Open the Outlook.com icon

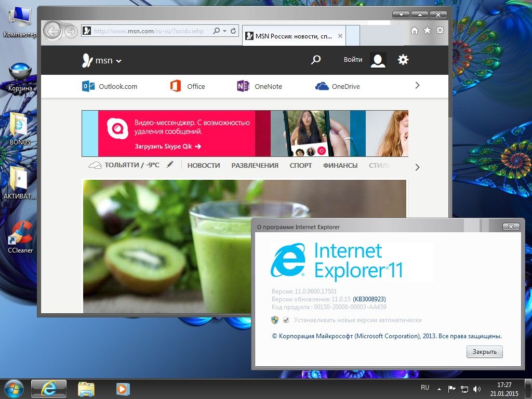tap(88, 86)
